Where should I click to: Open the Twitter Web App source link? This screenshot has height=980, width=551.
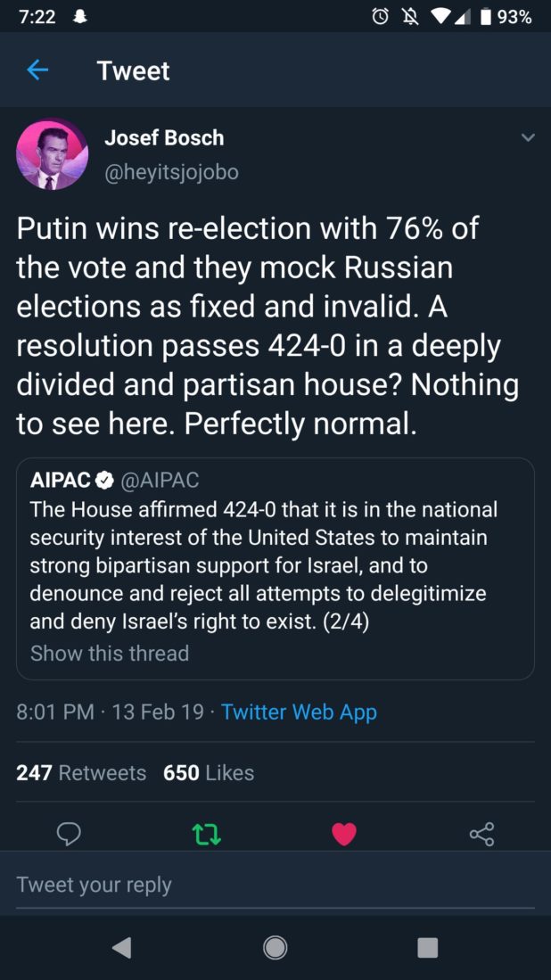coord(299,712)
